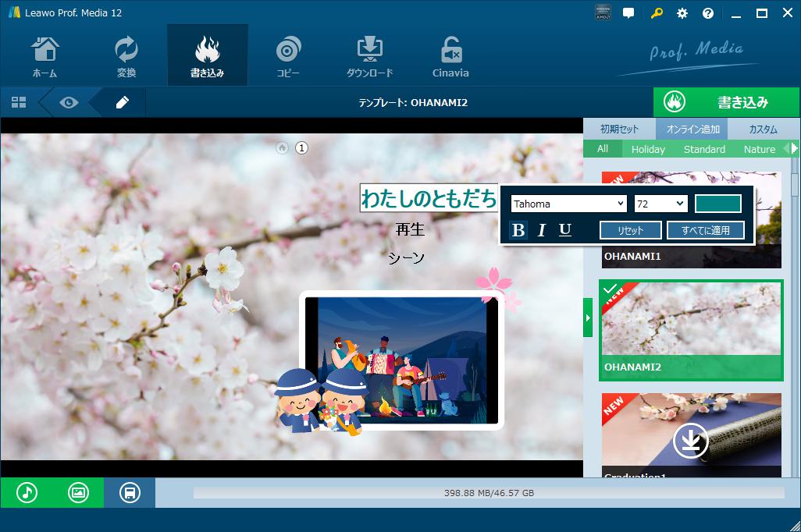
Task: Select menu page number 1
Action: (302, 148)
